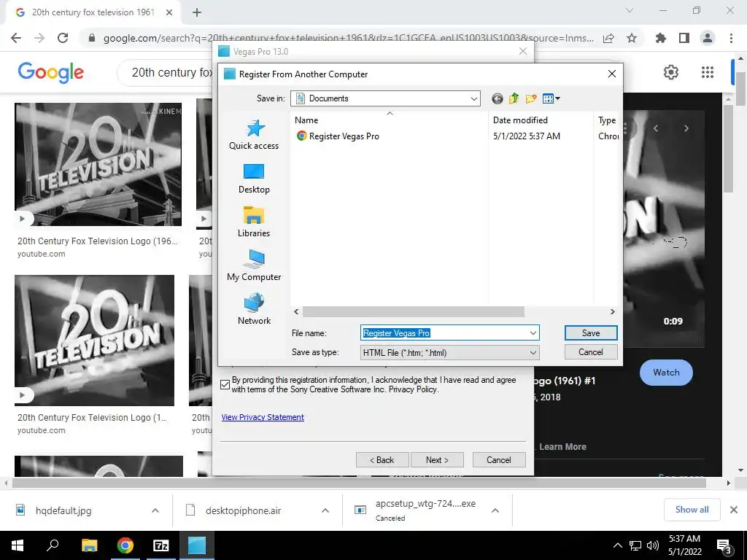Image resolution: width=747 pixels, height=560 pixels.
Task: Open volume control in system tray
Action: tap(653, 545)
